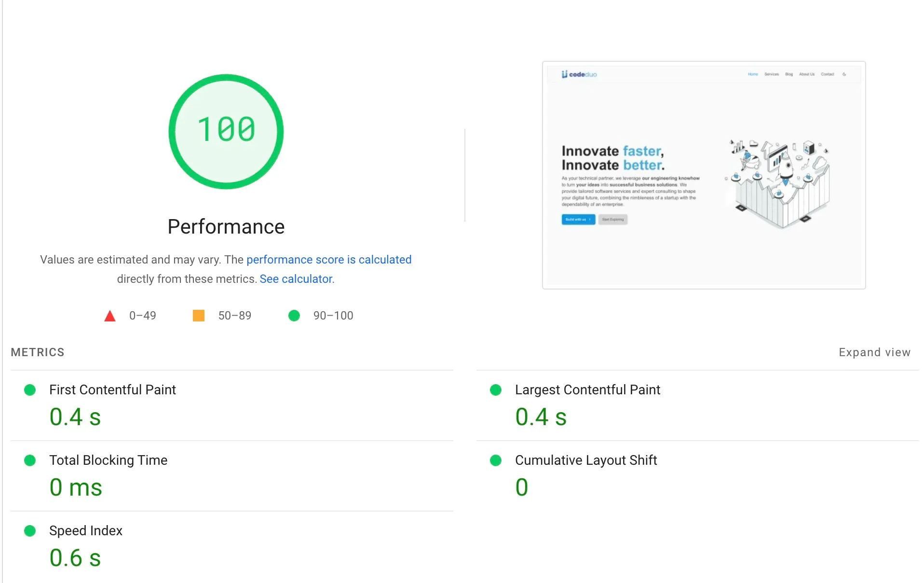Select the Largest Contentful Paint metric label

(x=587, y=389)
